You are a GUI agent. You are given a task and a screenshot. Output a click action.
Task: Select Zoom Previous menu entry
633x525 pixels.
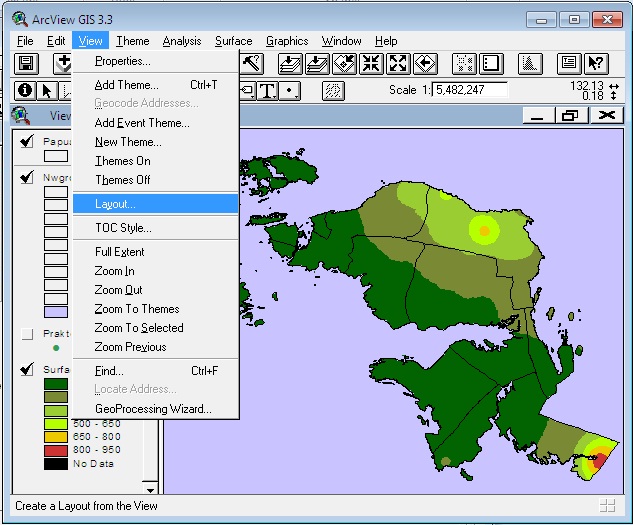click(156, 346)
